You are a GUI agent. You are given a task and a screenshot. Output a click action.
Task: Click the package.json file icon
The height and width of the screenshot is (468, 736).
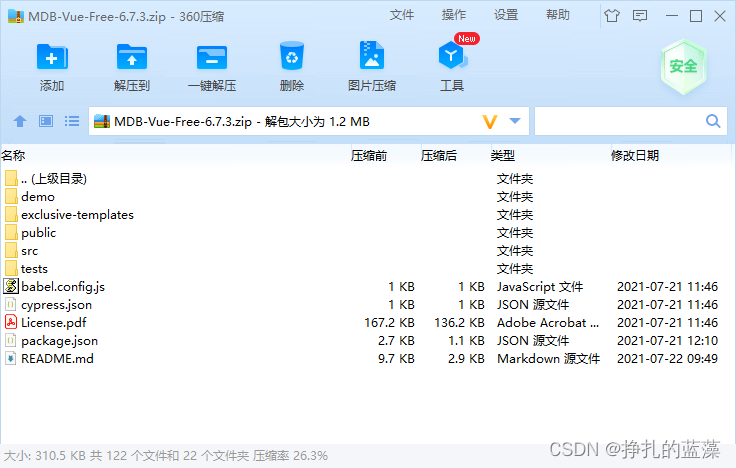point(11,340)
